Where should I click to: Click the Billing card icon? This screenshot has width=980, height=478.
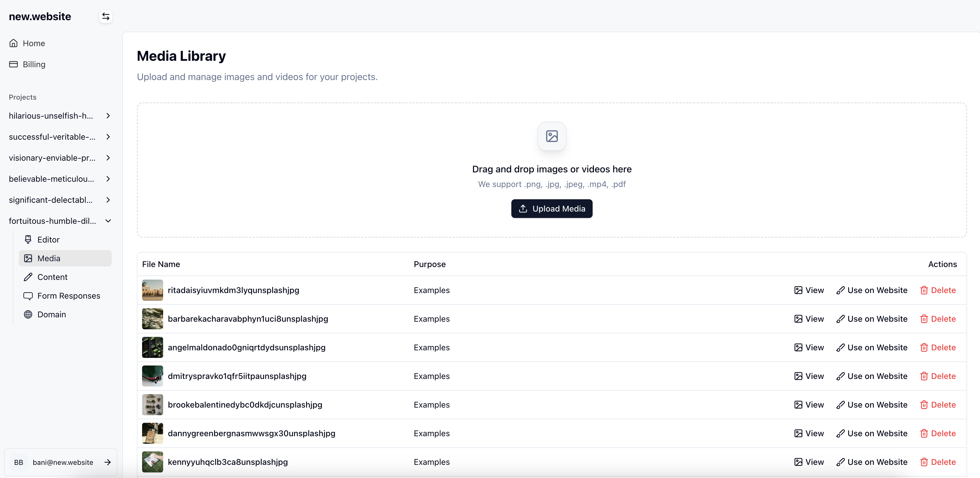click(x=14, y=64)
